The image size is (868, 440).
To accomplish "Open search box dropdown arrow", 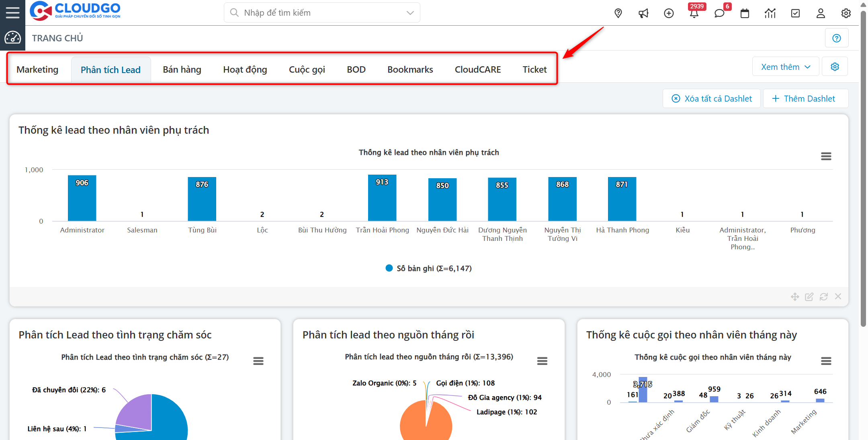I will pos(410,13).
